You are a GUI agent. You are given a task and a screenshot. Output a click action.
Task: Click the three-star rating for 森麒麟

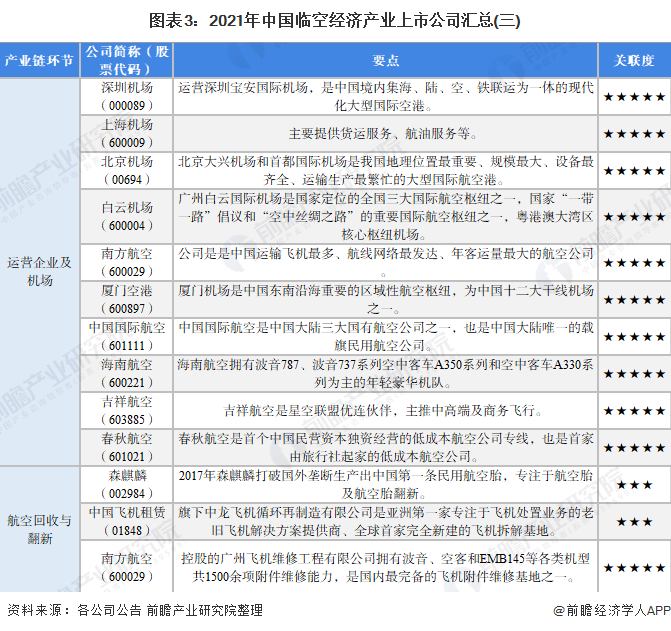(634, 484)
